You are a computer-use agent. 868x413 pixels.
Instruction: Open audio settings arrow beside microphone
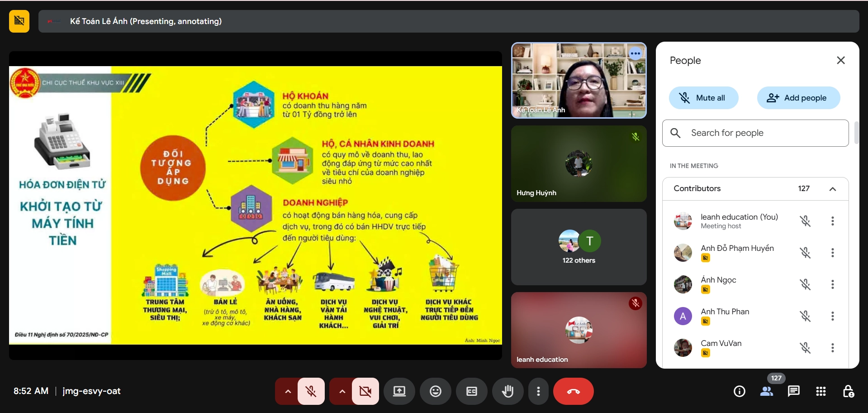(x=288, y=391)
